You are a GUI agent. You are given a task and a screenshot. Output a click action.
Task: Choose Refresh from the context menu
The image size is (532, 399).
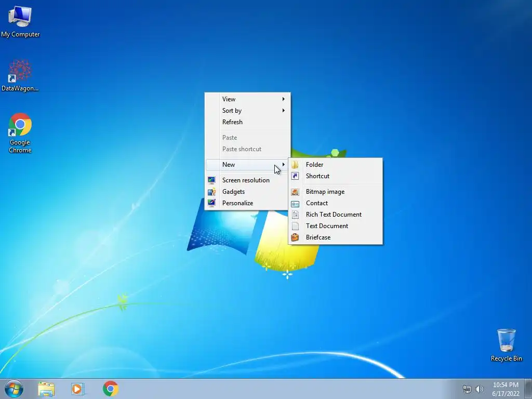(247, 122)
